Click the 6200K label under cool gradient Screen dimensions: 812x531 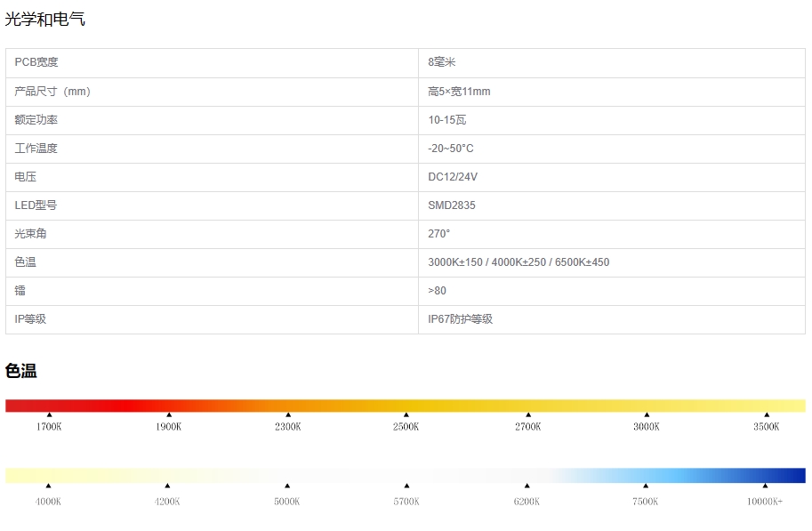click(x=527, y=502)
